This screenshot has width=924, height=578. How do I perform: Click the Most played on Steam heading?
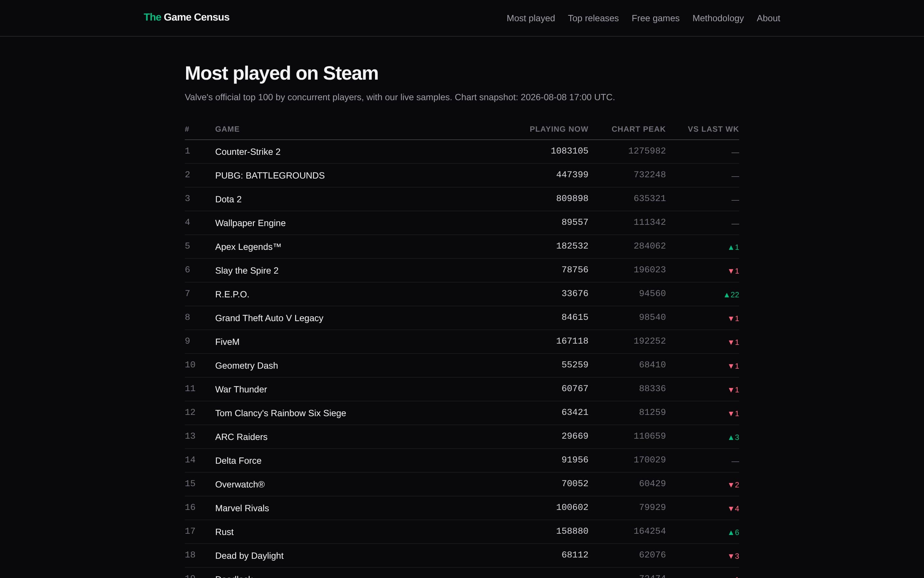coord(281,73)
